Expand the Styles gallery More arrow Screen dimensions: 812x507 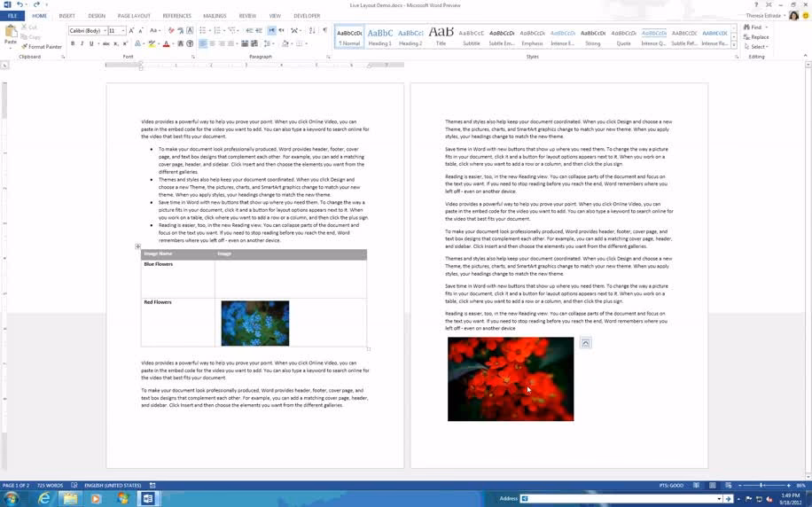pos(734,45)
